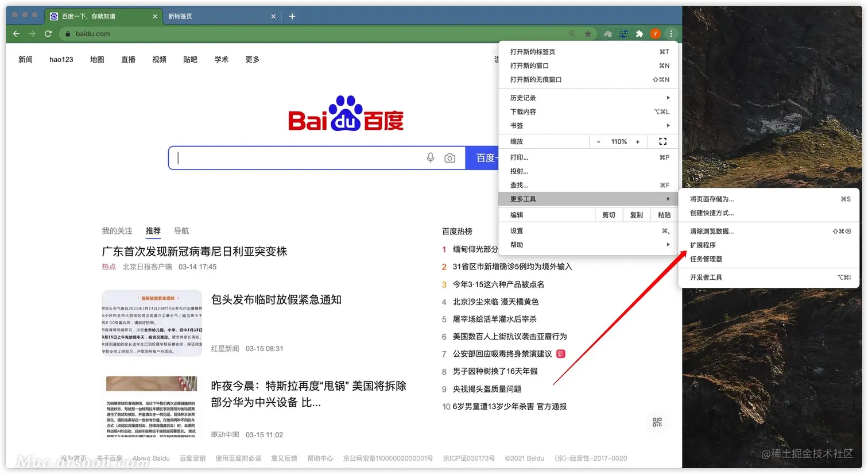Click the 剪切 edit button
The image size is (868, 474).
[x=609, y=215]
